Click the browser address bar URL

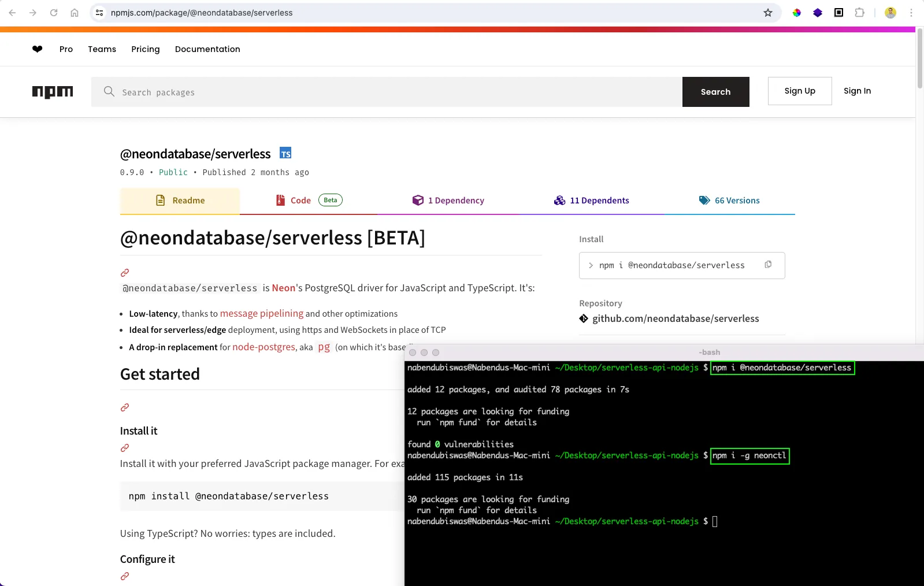(202, 13)
